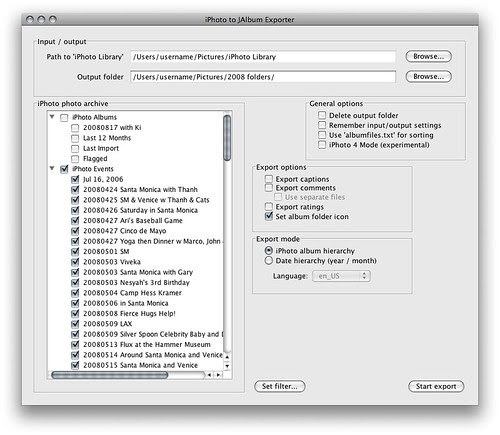
Task: Check the iPhoto Albums checkbox
Action: [x=64, y=117]
